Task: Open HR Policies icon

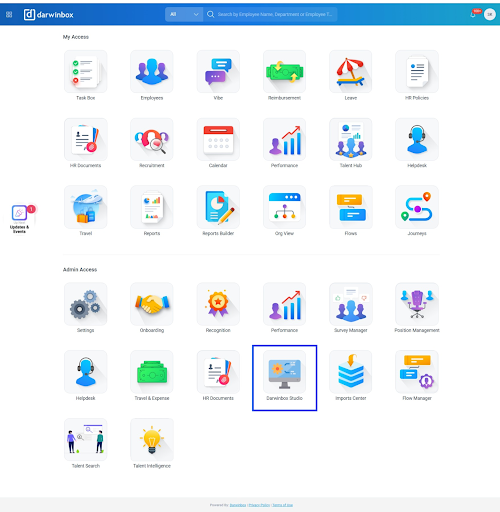Action: point(417,71)
